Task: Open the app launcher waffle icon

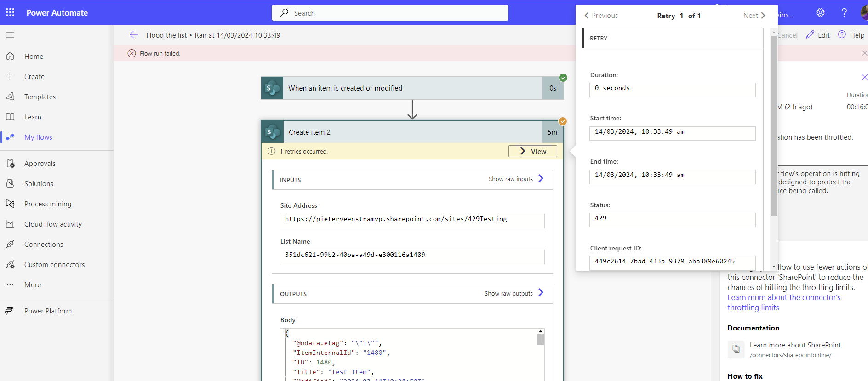Action: [10, 12]
